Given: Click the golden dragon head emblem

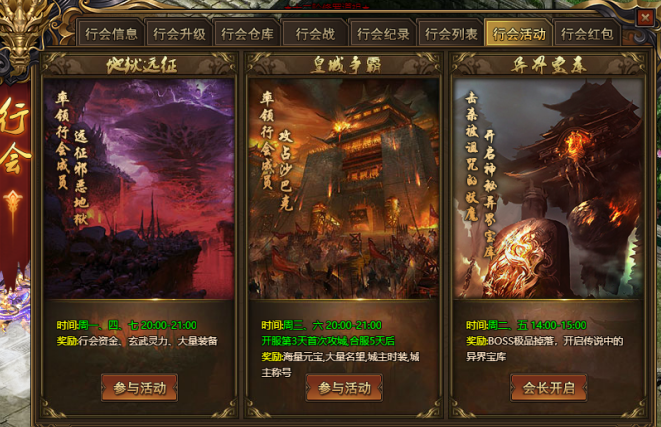Looking at the screenshot, I should (22, 34).
